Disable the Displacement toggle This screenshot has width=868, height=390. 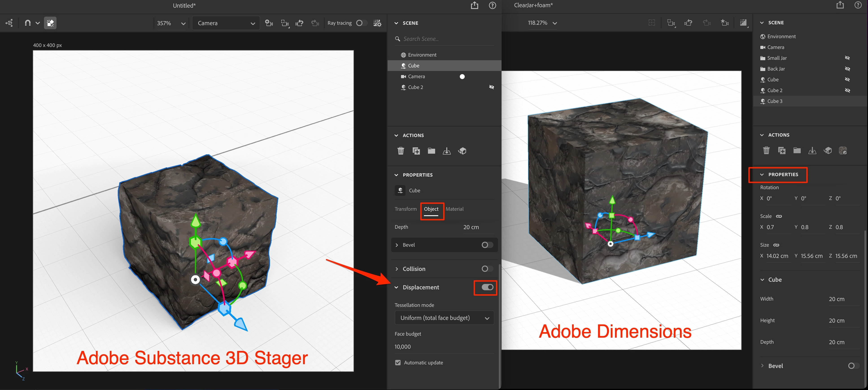[x=487, y=287]
